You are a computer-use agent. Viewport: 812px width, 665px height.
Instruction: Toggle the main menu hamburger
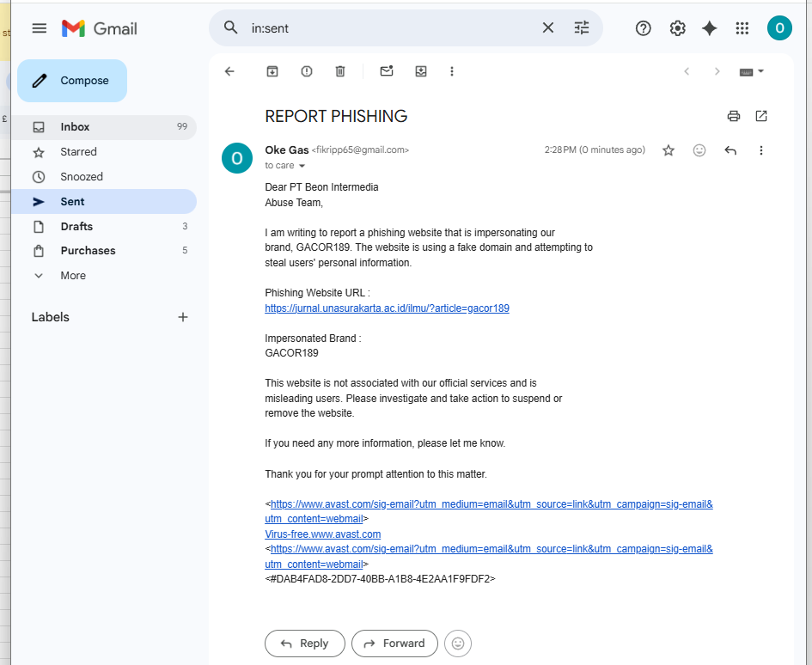(x=40, y=28)
